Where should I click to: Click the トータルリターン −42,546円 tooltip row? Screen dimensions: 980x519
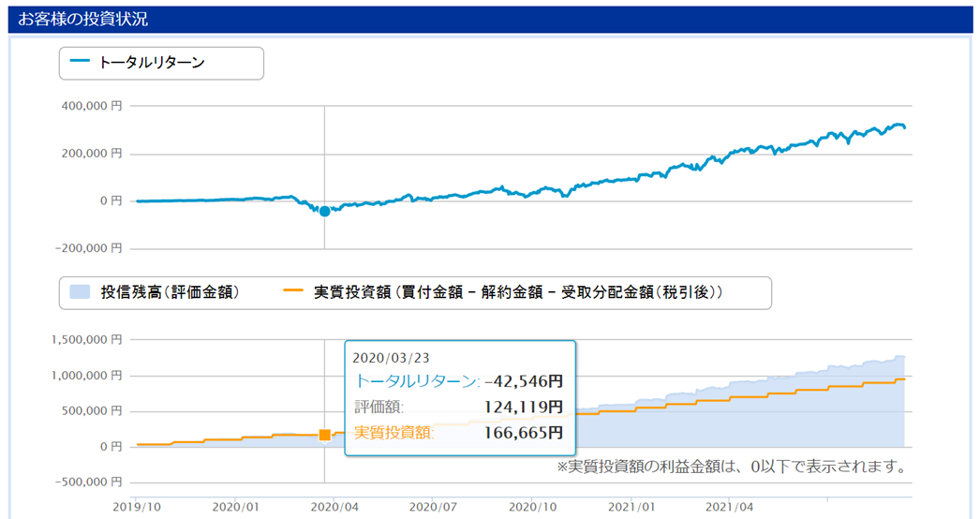coord(459,381)
